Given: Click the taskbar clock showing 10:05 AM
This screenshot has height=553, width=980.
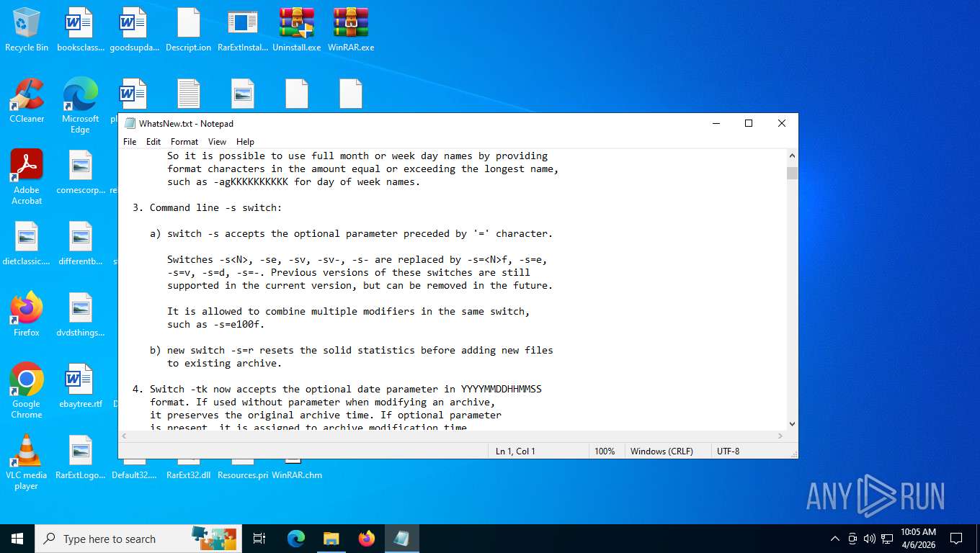Looking at the screenshot, I should (x=918, y=539).
